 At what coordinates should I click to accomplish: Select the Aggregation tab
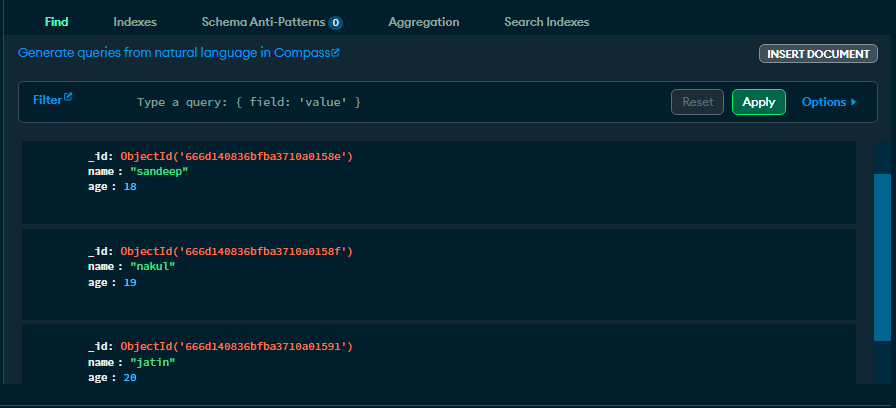pos(424,21)
